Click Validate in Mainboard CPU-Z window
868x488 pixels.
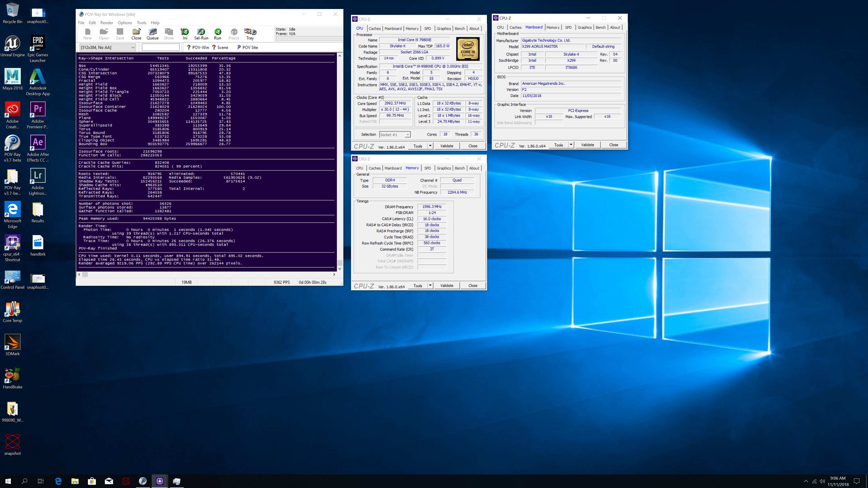pyautogui.click(x=588, y=145)
